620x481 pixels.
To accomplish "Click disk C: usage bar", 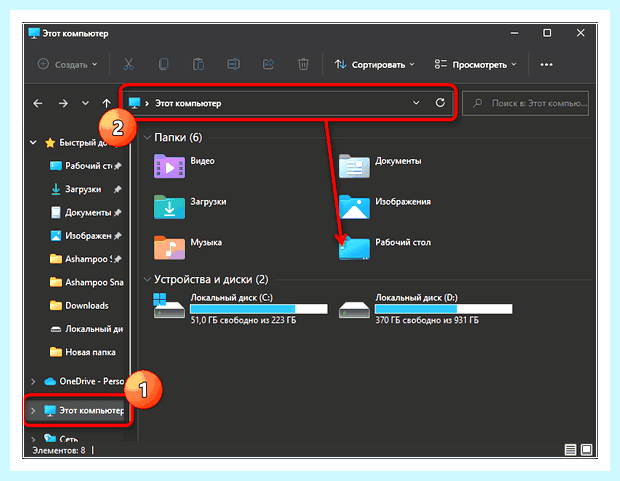I will click(259, 309).
